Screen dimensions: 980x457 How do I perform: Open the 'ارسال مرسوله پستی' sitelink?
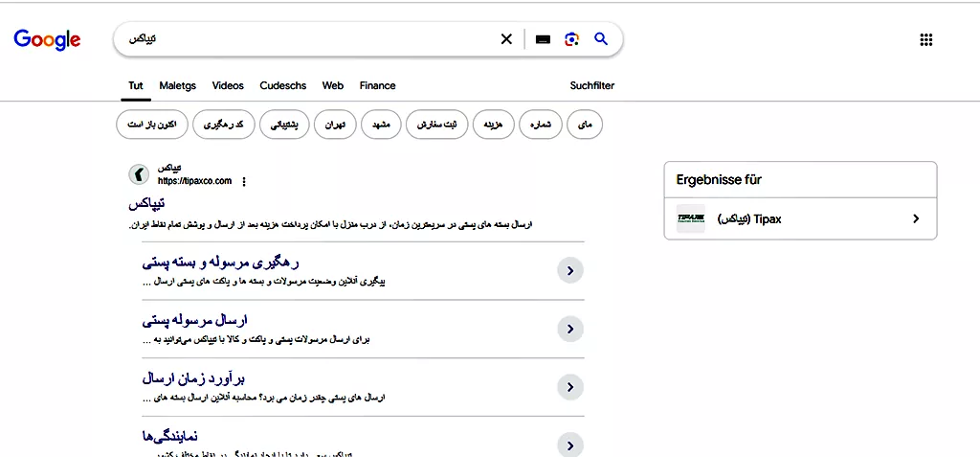pos(194,321)
